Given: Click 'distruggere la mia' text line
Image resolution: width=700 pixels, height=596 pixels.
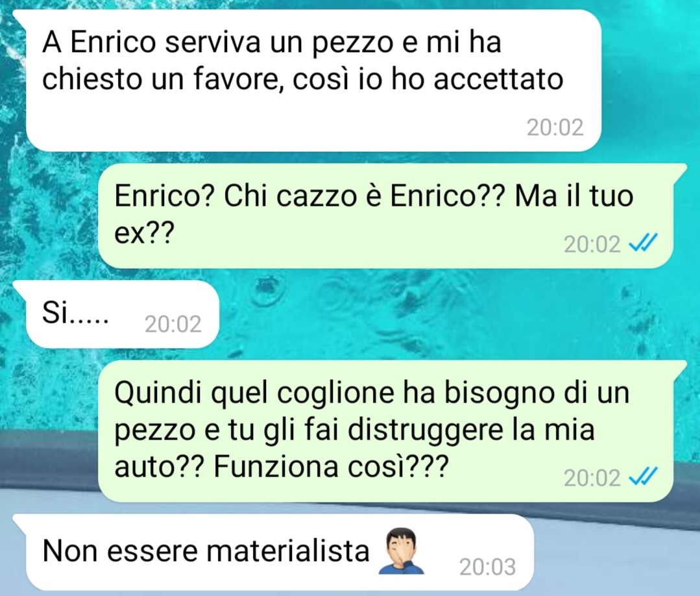Looking at the screenshot, I should (x=471, y=430).
